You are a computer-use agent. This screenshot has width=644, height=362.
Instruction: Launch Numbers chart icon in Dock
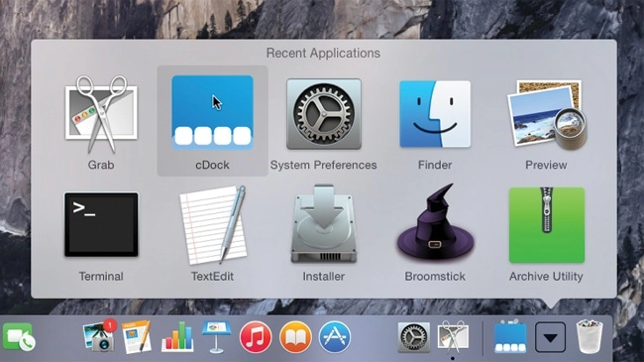[x=177, y=337]
